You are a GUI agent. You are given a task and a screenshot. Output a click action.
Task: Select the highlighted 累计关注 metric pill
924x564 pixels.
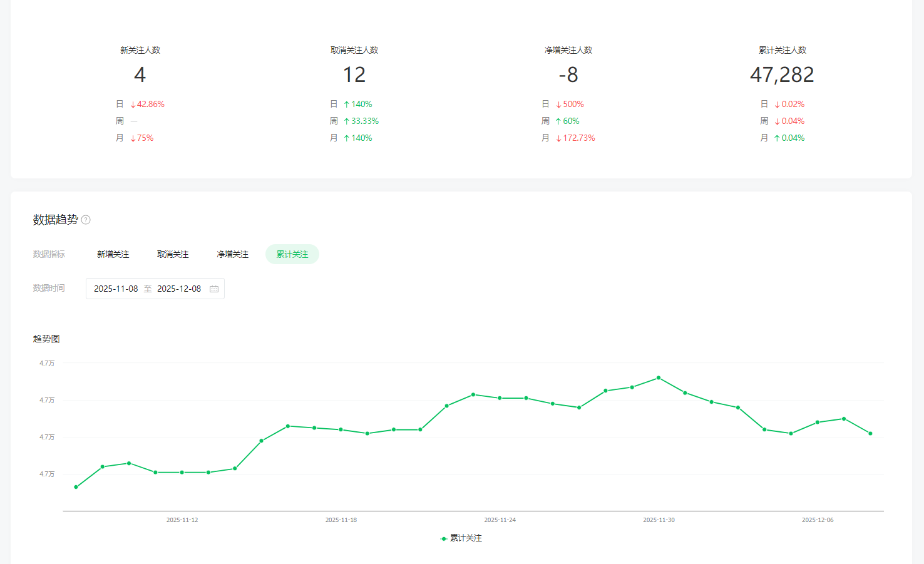point(292,254)
